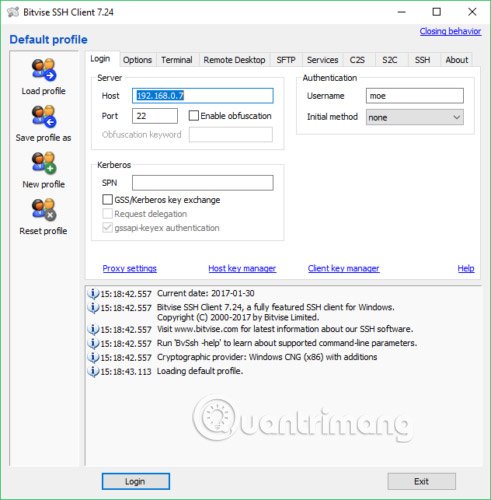The image size is (491, 500).
Task: Focus the Username input field
Action: [415, 96]
